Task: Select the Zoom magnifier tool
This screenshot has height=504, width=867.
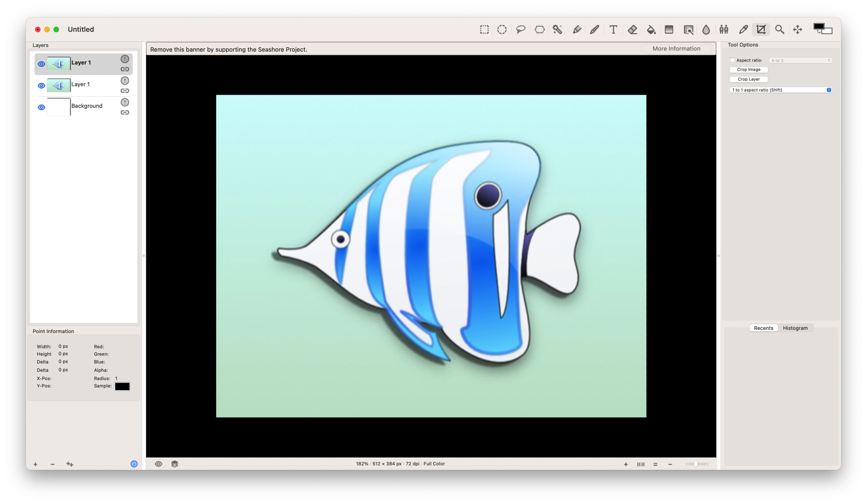Action: coord(780,29)
